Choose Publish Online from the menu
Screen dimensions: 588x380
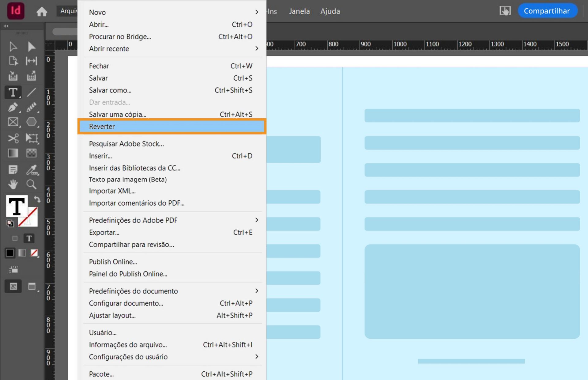(x=113, y=261)
